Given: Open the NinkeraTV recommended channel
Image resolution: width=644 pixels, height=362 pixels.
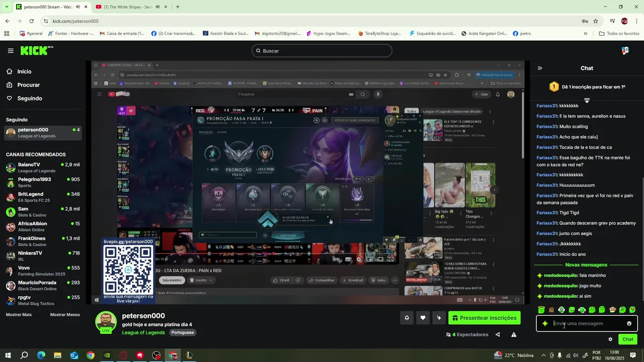Looking at the screenshot, I should 43,256.
